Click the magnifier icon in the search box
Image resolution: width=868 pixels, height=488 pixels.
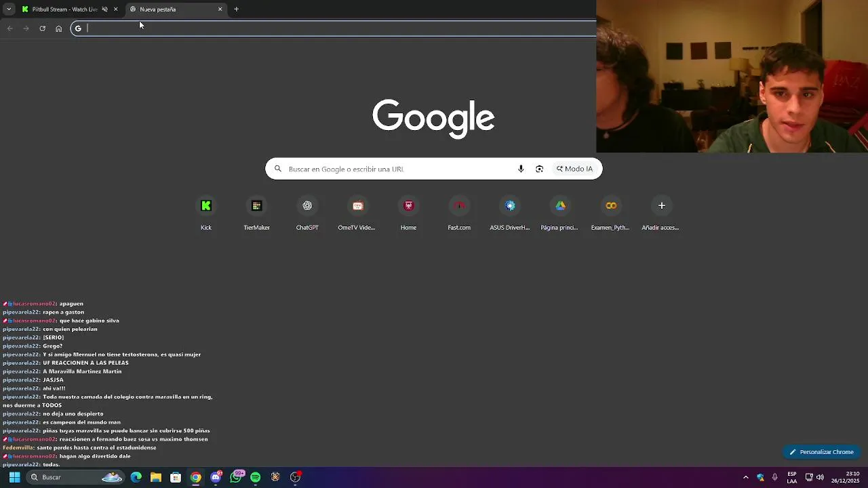(x=277, y=169)
